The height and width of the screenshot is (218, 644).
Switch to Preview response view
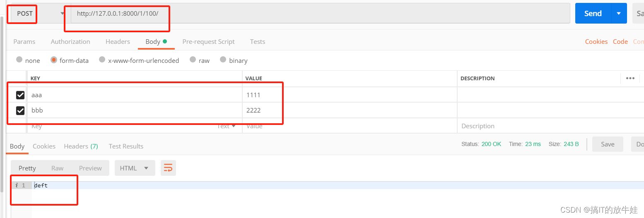click(x=90, y=168)
